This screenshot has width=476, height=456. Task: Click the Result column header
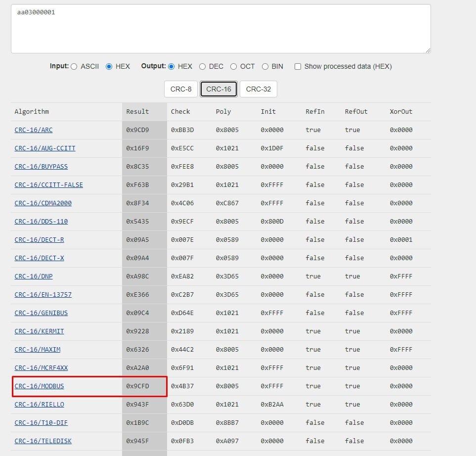coord(137,111)
